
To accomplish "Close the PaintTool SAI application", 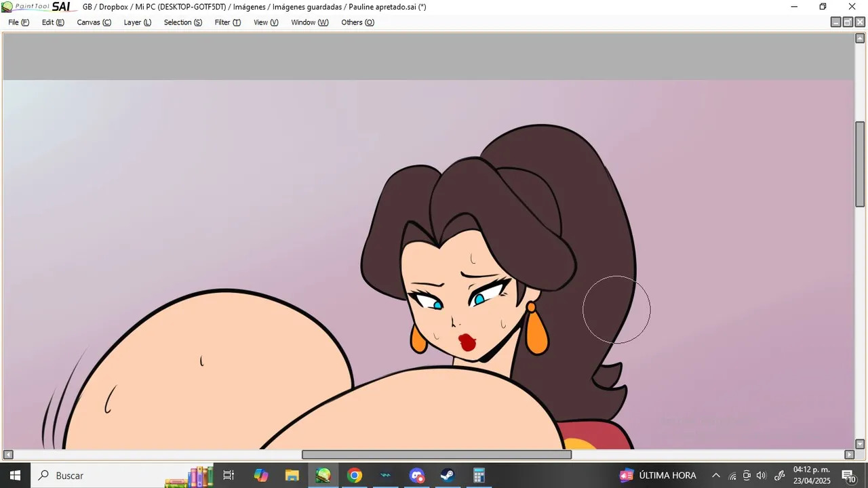I will coord(852,7).
